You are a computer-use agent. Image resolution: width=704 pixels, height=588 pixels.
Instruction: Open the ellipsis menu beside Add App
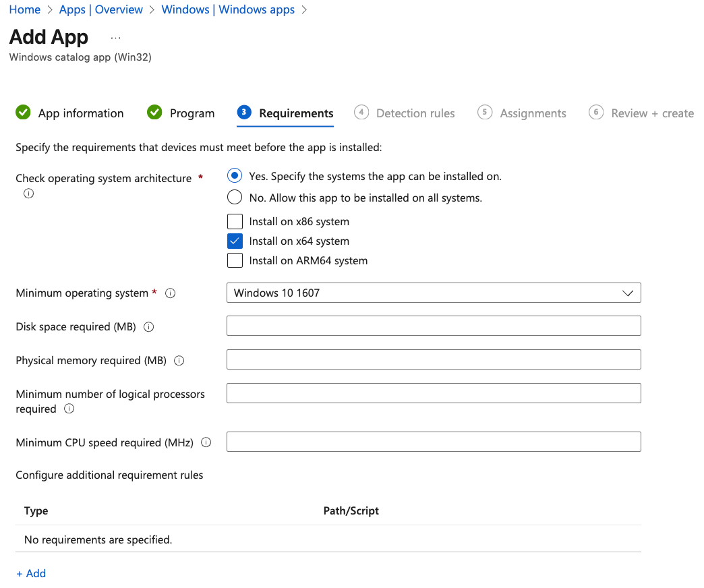point(115,38)
